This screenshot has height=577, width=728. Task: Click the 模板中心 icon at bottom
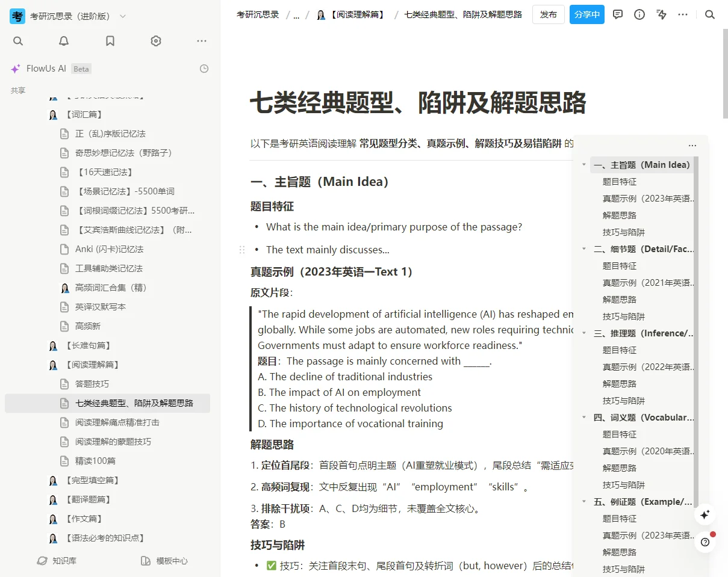point(145,561)
